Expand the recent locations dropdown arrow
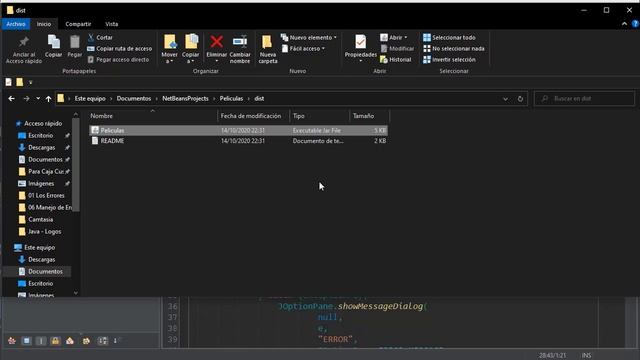The height and width of the screenshot is (360, 640). click(x=38, y=98)
